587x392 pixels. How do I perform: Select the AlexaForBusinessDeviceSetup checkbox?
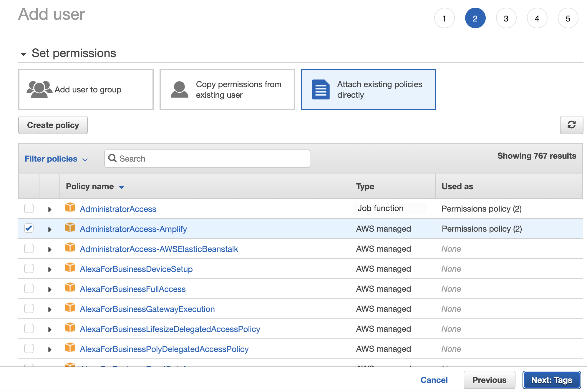coord(29,268)
